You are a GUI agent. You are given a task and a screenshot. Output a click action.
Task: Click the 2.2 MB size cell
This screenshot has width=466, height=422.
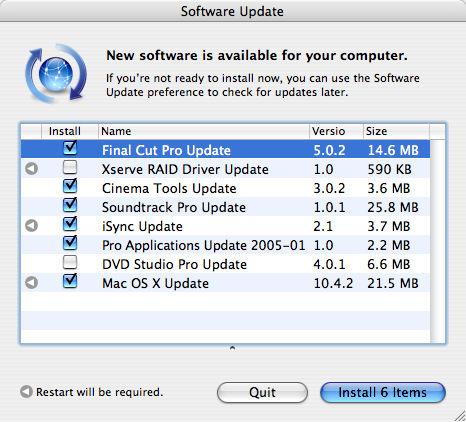point(389,245)
